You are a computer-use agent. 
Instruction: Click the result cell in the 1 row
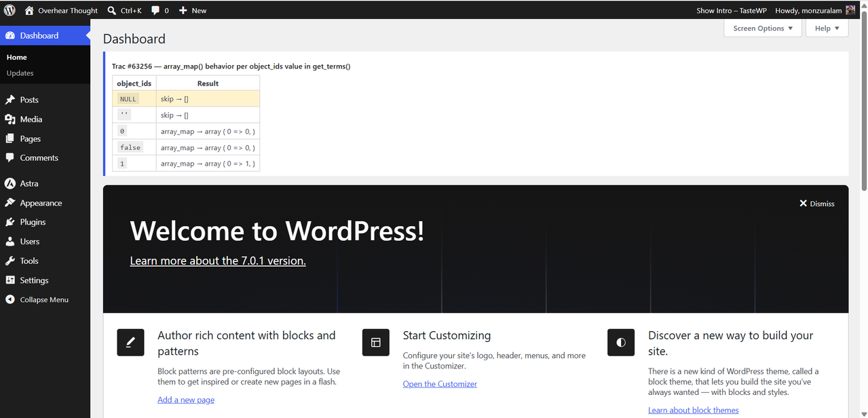[x=208, y=164]
